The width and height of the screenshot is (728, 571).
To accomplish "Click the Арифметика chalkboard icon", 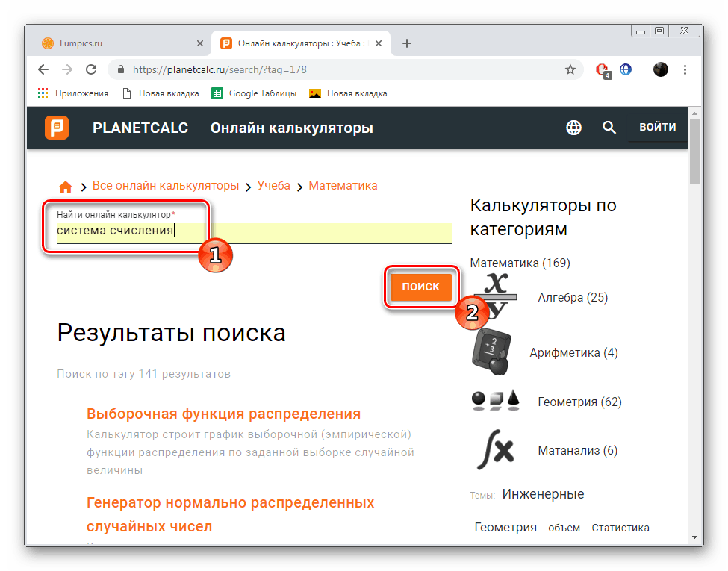I will (491, 352).
